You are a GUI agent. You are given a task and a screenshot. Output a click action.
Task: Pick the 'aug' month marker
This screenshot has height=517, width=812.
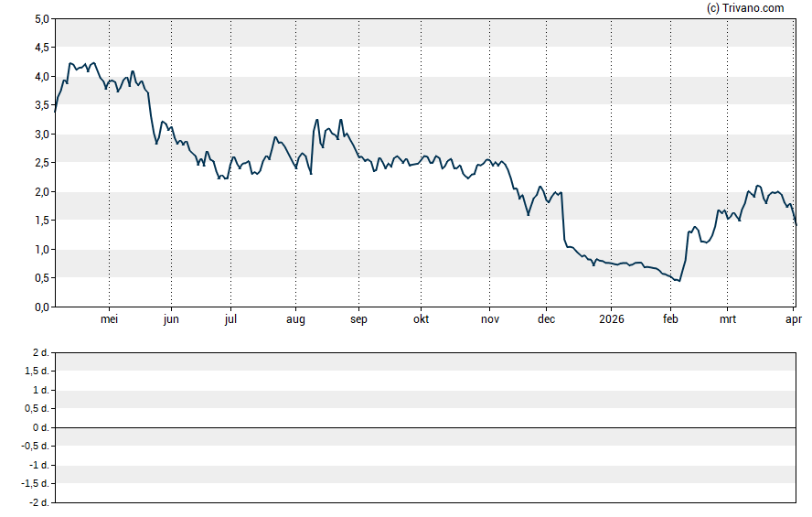tap(295, 319)
